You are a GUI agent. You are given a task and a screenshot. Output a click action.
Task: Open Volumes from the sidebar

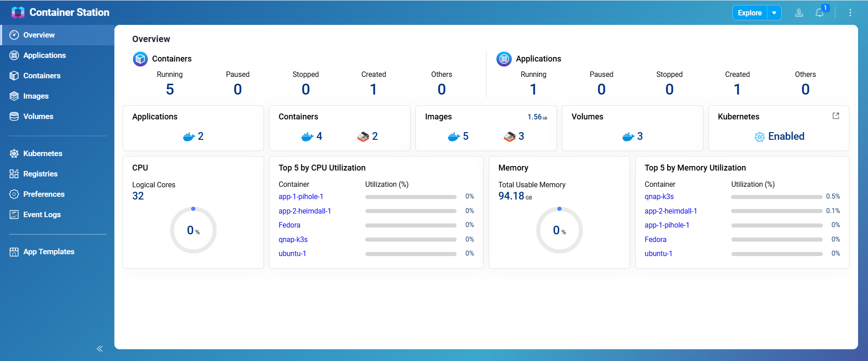57,116
